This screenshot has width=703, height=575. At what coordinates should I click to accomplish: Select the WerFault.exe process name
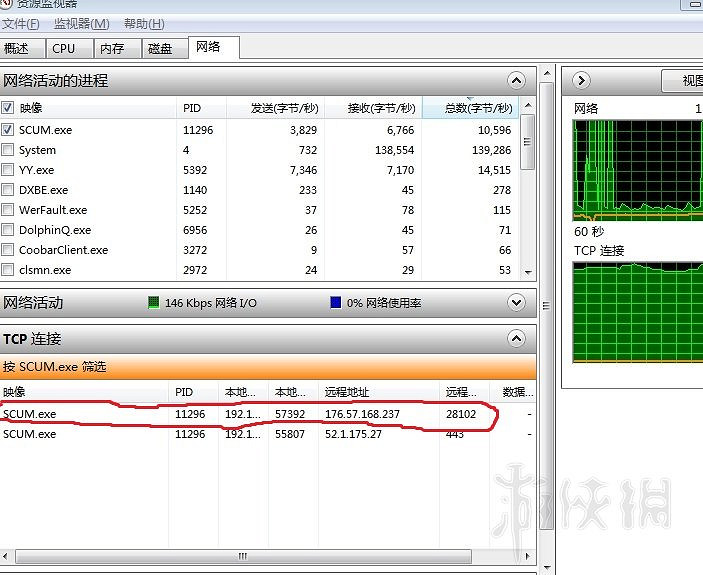[53, 210]
